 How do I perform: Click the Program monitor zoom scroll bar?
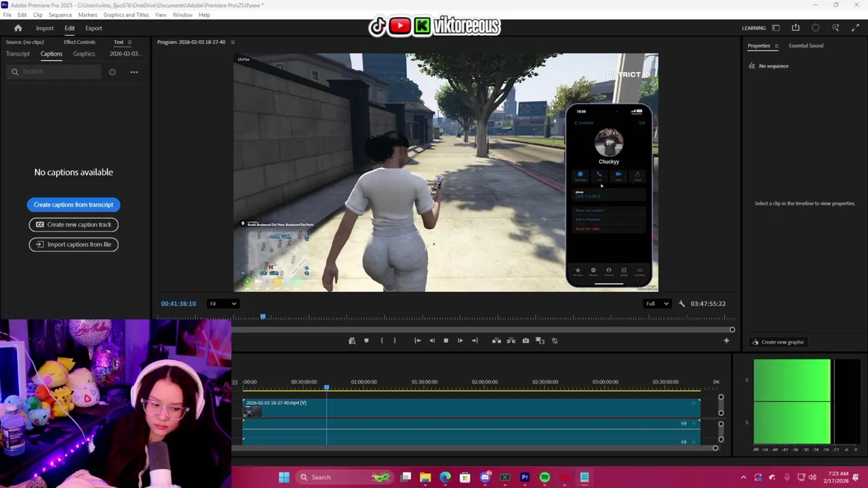(x=446, y=330)
